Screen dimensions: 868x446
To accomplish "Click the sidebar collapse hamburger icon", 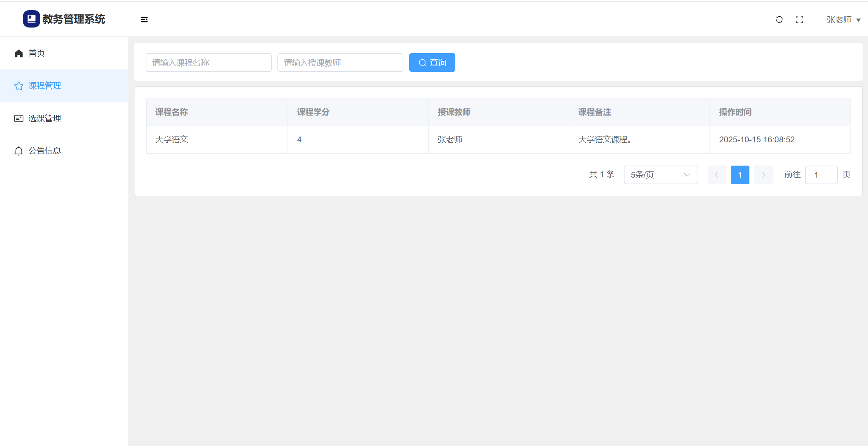I will coord(144,19).
